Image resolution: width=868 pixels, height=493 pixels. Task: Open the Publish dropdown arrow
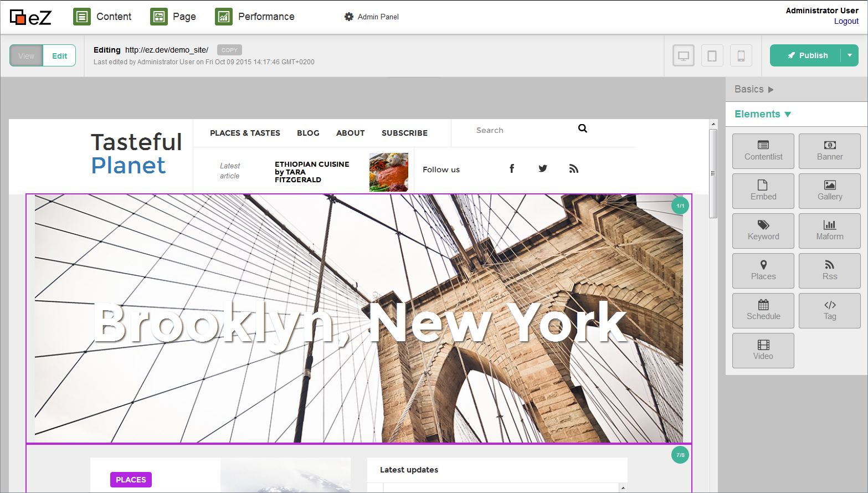(850, 55)
